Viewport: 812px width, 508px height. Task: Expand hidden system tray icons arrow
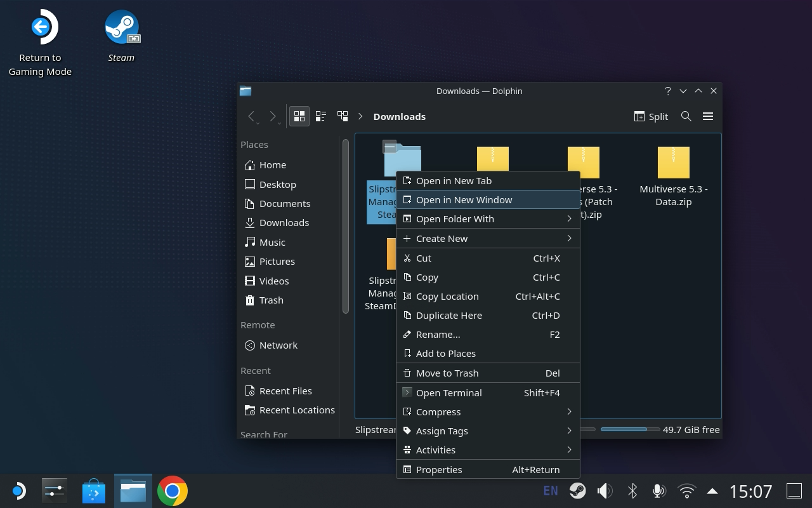click(x=712, y=491)
